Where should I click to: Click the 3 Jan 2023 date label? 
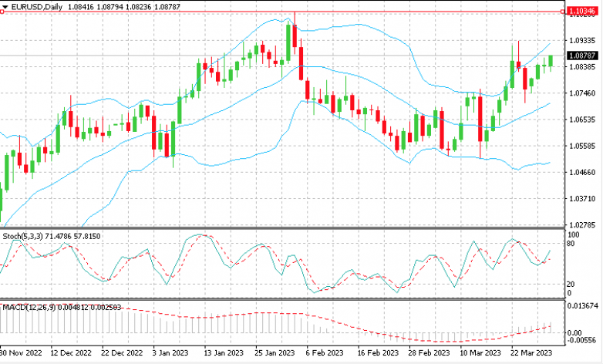[x=170, y=353]
